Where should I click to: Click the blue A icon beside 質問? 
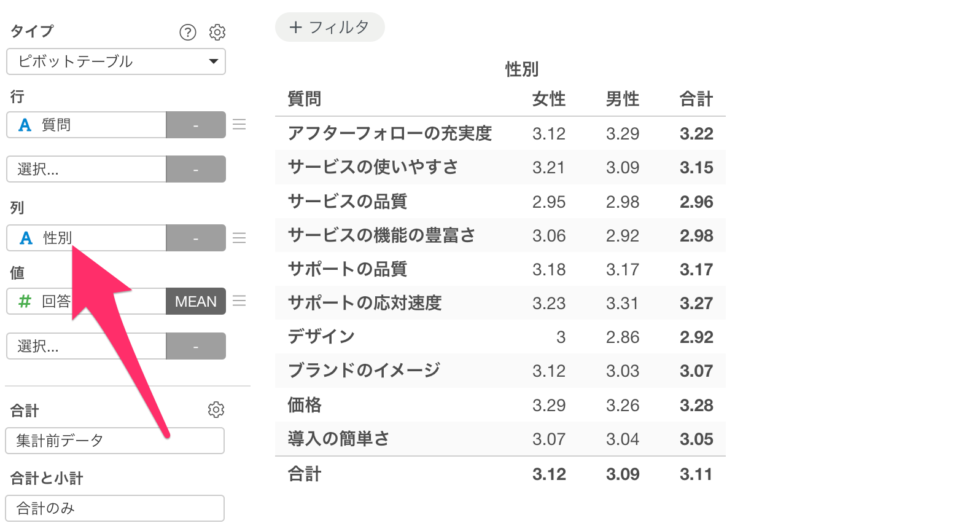tap(25, 125)
